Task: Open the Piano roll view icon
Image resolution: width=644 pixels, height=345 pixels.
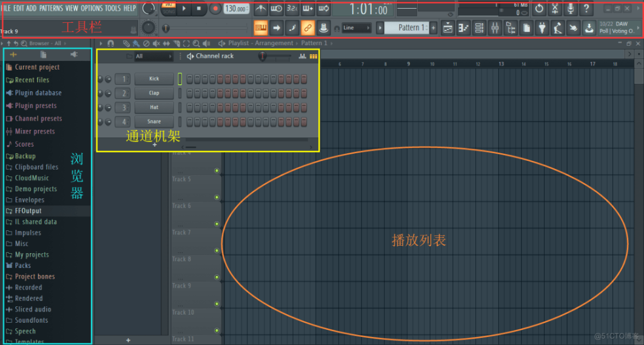Action: (464, 28)
